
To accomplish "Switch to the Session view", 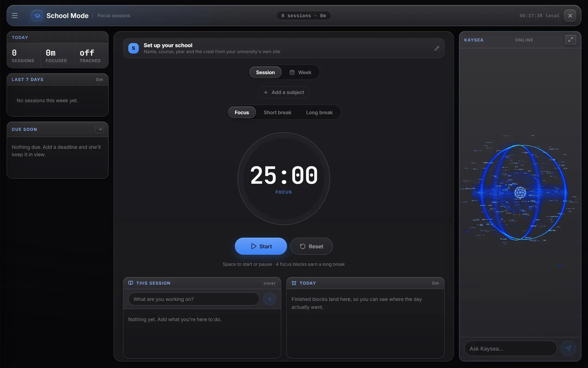I will (265, 72).
